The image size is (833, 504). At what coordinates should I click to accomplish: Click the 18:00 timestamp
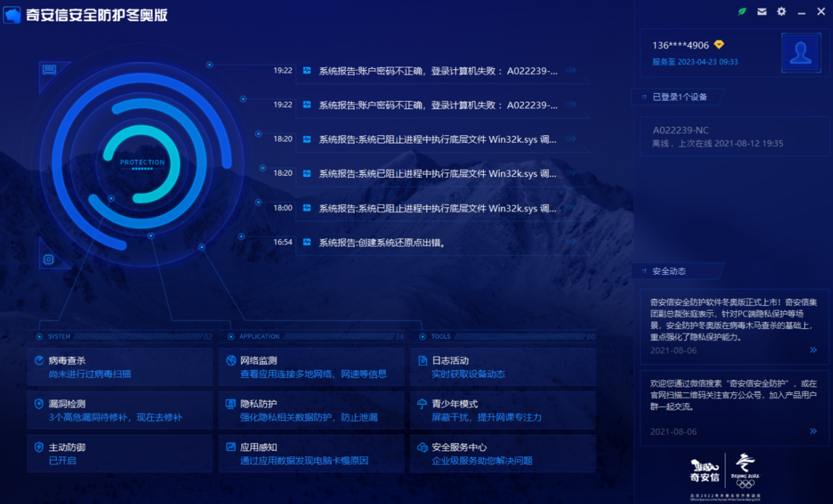coord(283,208)
